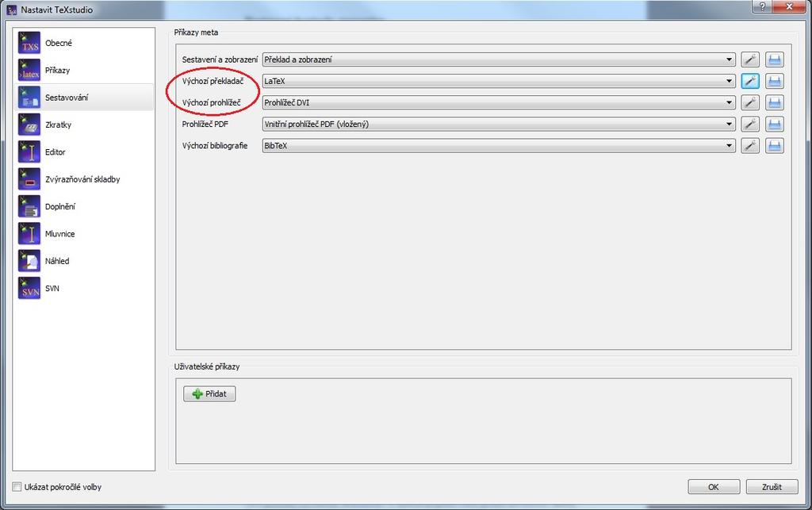Open the Doplnění settings page

84,206
